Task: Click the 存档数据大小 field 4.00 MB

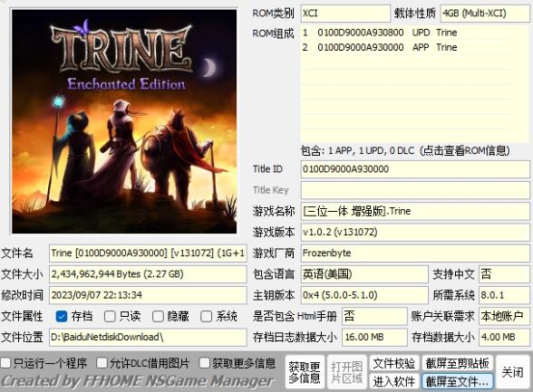Action: coord(504,338)
